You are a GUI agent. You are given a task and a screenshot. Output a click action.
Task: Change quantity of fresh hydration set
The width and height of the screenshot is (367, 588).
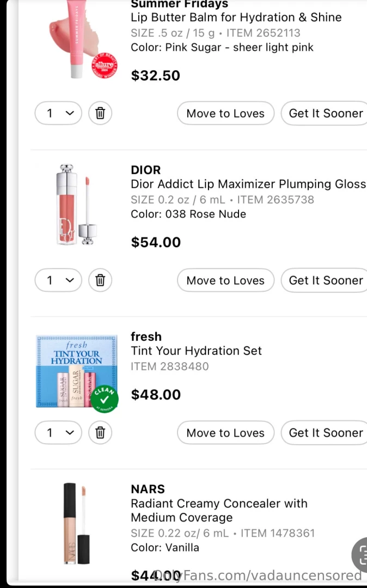pos(58,433)
